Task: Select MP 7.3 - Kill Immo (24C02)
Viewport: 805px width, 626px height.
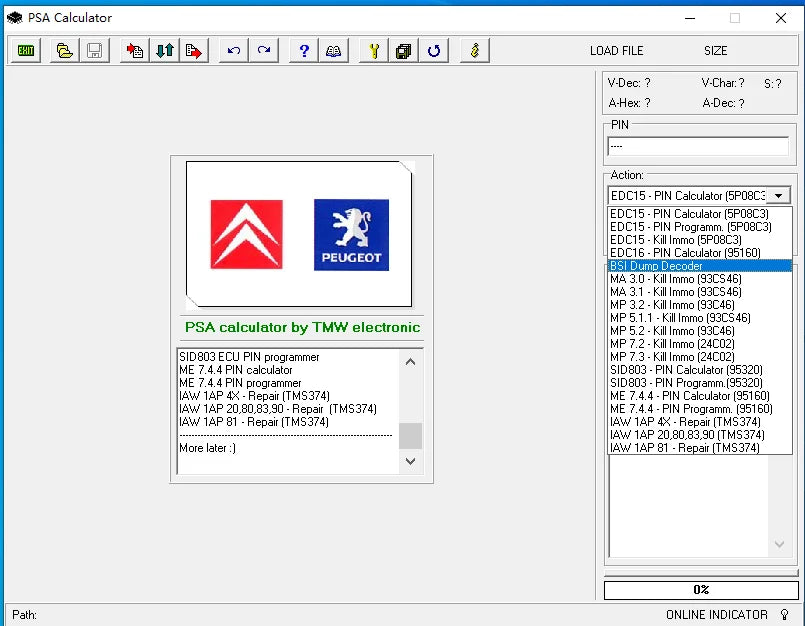Action: point(700,357)
